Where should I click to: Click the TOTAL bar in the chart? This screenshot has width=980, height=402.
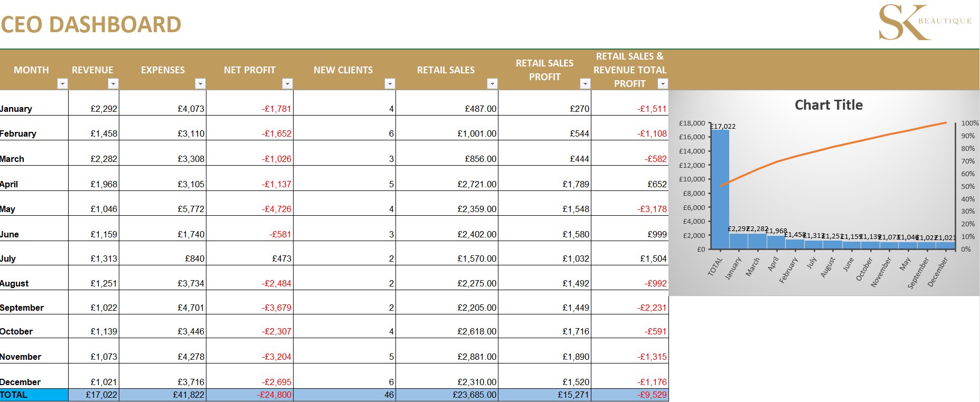pos(720,189)
